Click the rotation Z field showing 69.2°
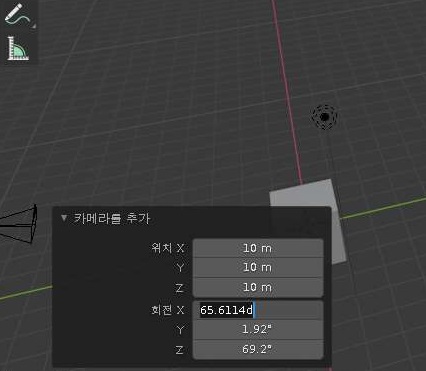 point(258,349)
